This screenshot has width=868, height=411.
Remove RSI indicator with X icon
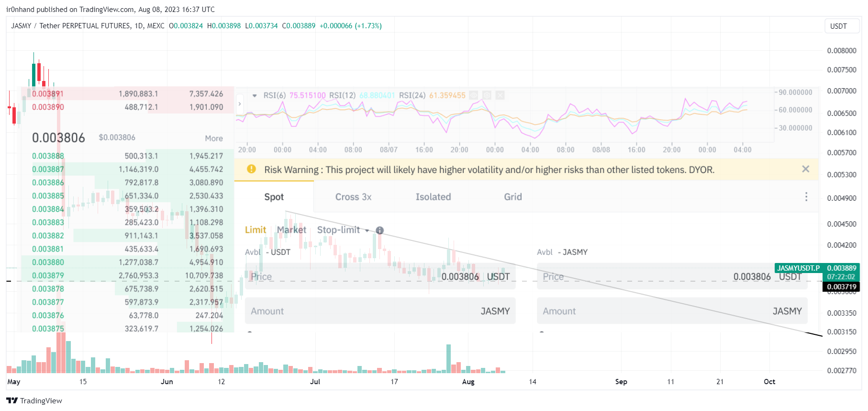[x=500, y=95]
